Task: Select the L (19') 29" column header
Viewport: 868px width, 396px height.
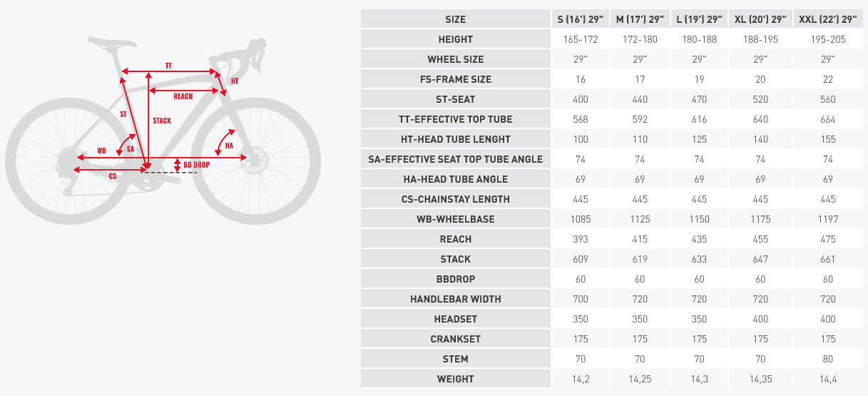Action: pos(699,19)
